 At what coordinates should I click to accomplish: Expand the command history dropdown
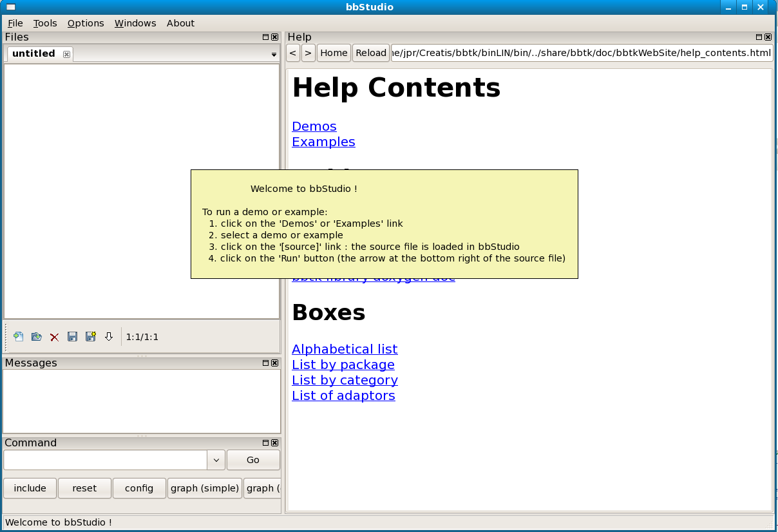(x=216, y=460)
